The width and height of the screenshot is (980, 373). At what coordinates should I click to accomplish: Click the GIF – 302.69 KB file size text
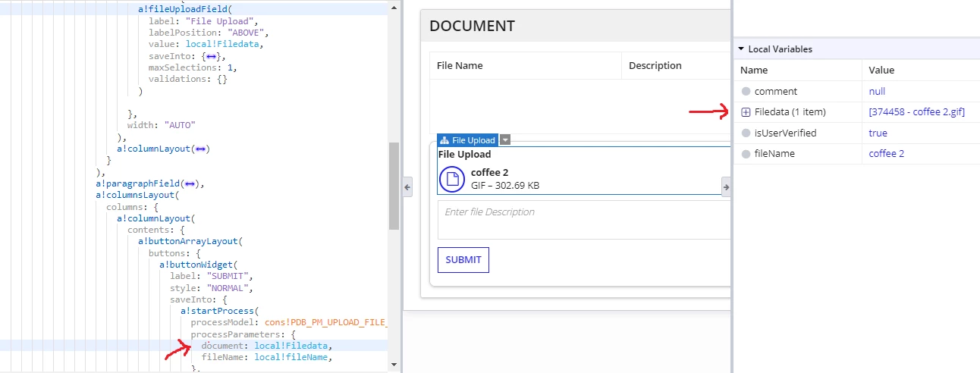(505, 185)
